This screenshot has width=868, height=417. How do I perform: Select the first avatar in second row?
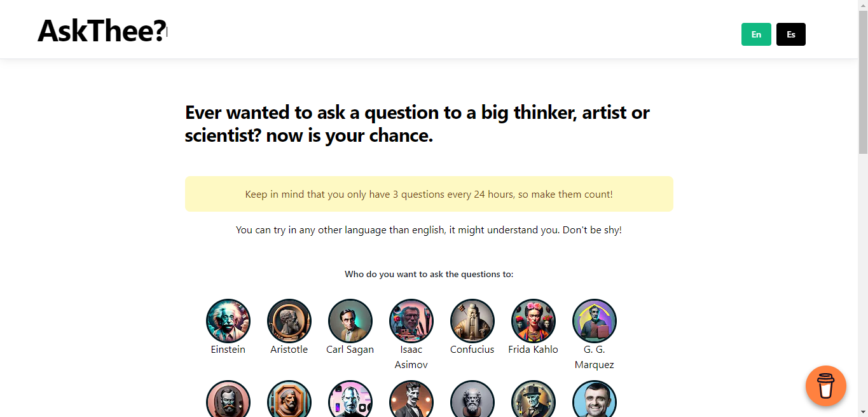pos(228,399)
